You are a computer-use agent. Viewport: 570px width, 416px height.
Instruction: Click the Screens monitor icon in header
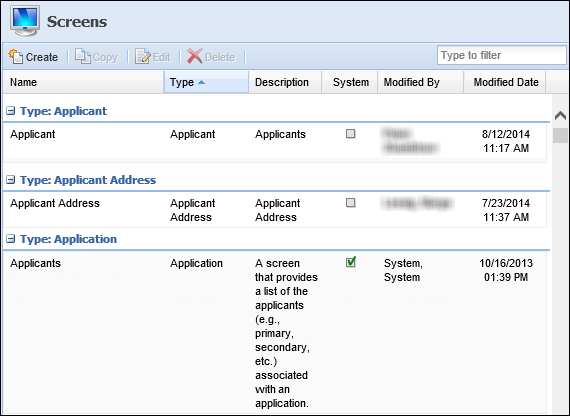tap(25, 21)
